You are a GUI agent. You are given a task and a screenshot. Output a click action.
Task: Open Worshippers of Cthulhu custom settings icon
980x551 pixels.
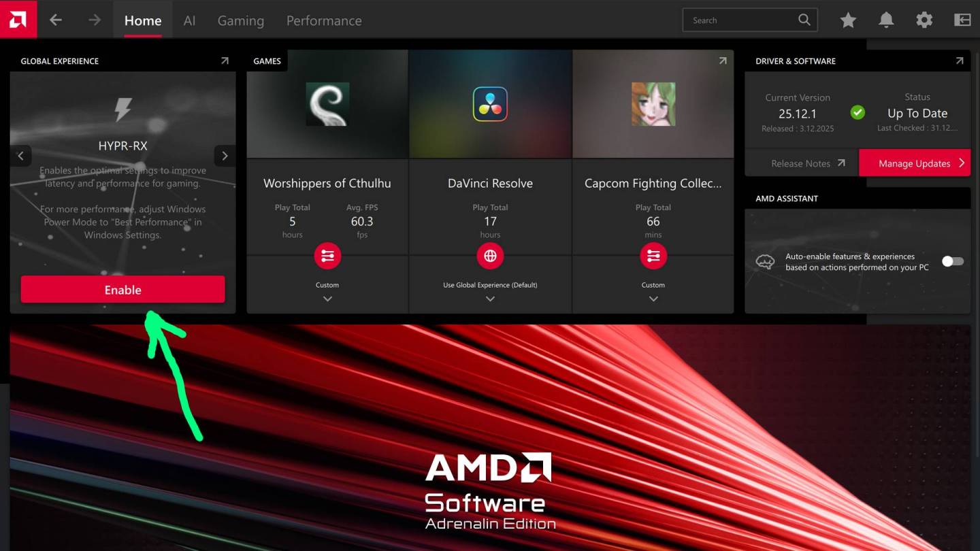coord(327,256)
